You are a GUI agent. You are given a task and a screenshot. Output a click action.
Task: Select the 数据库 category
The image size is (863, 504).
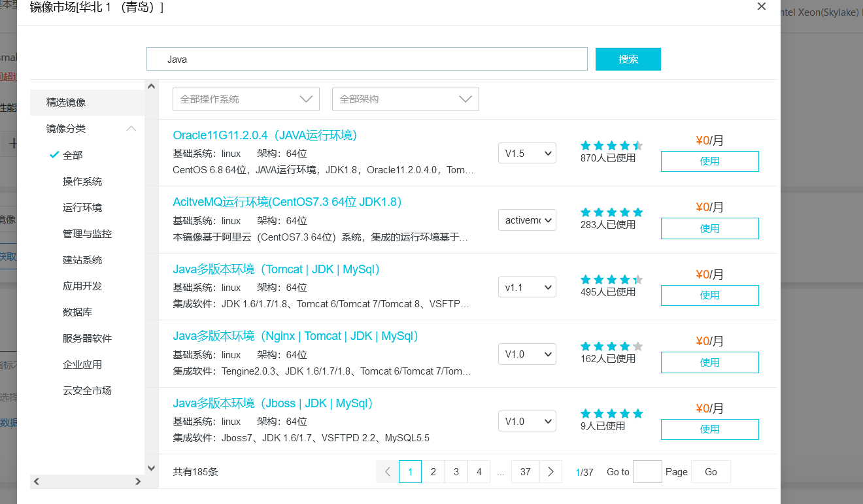tap(77, 312)
